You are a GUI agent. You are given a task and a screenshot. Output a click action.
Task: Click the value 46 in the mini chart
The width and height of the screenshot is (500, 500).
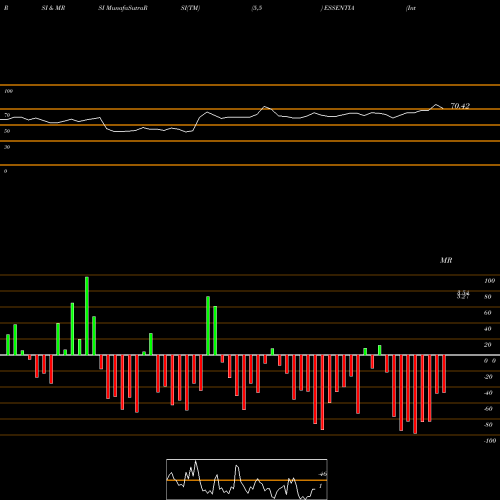323,474
